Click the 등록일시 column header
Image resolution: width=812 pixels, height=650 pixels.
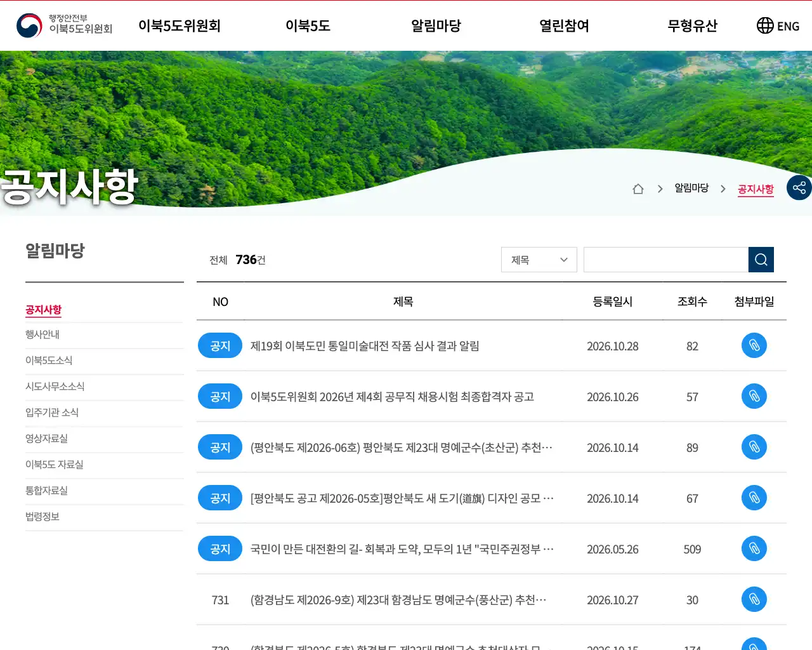(x=613, y=302)
